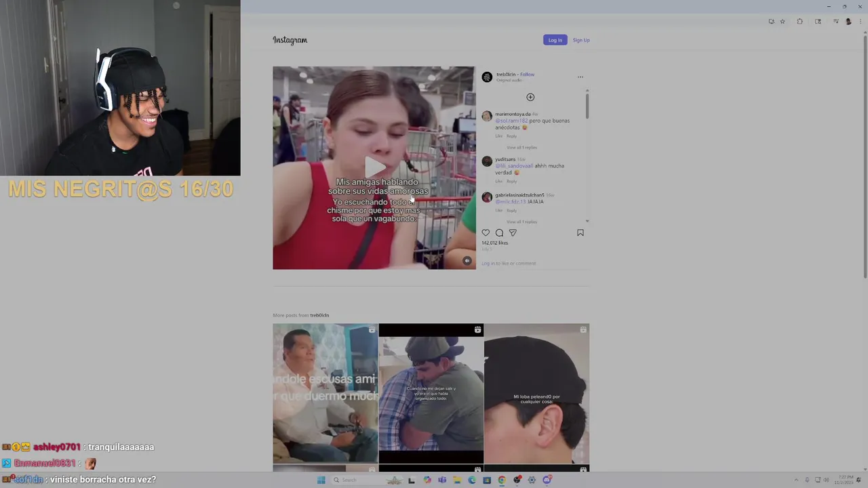The width and height of the screenshot is (868, 488).
Task: Open the 'Cuando no me dejan salir' reel thumbnail
Action: pyautogui.click(x=431, y=393)
